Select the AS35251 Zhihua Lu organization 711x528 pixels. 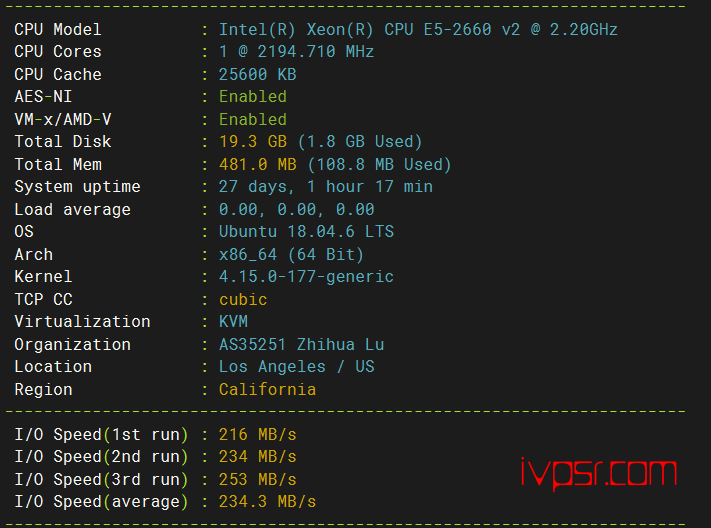(x=301, y=345)
